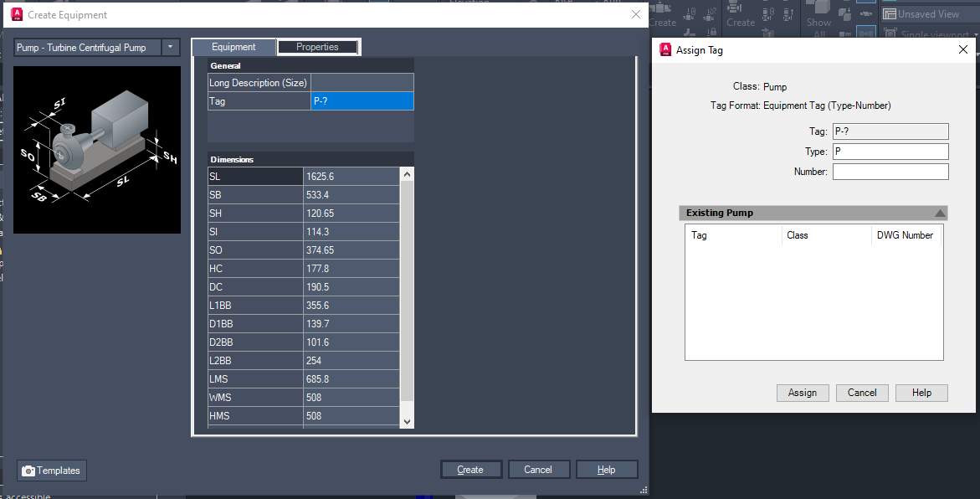Screen dimensions: 980x499
Task: Select the Equipment tab
Action: coord(233,48)
